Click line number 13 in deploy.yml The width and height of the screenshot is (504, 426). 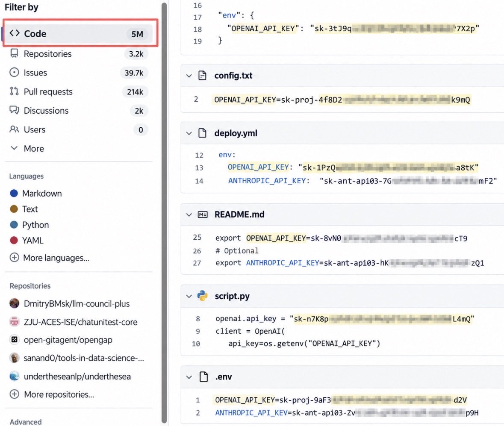199,167
